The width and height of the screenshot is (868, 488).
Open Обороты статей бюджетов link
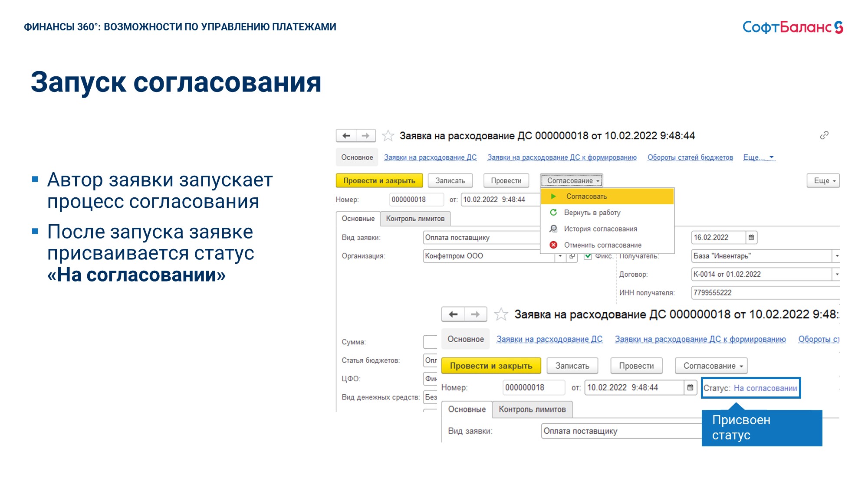pyautogui.click(x=690, y=157)
